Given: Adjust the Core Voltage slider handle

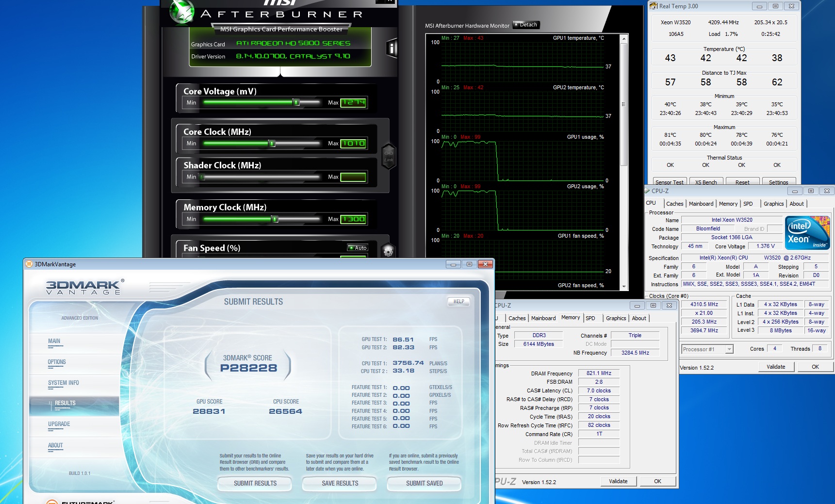Looking at the screenshot, I should click(x=296, y=102).
